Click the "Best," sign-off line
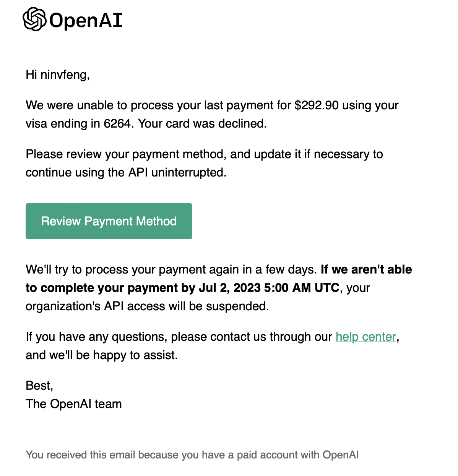 pyautogui.click(x=39, y=386)
